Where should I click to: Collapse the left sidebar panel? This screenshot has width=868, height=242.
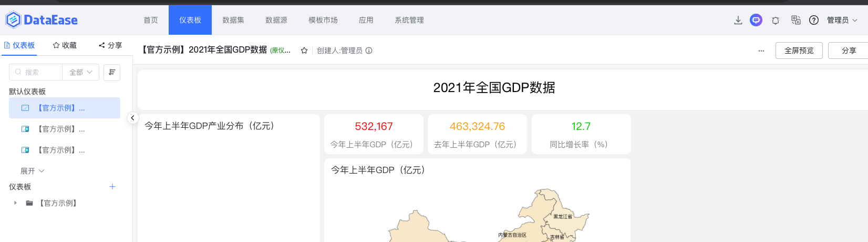click(x=132, y=118)
